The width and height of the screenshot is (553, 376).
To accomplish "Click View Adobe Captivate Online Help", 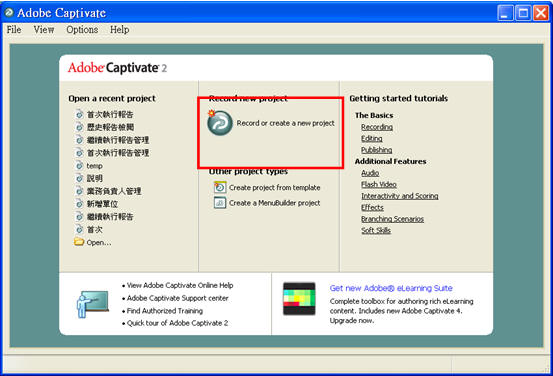I will 180,285.
